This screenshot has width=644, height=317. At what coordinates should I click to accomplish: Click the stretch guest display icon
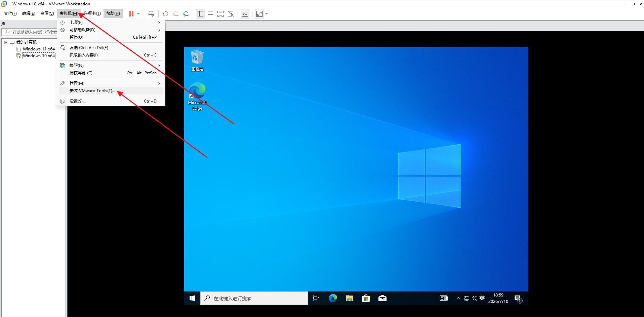pos(259,14)
